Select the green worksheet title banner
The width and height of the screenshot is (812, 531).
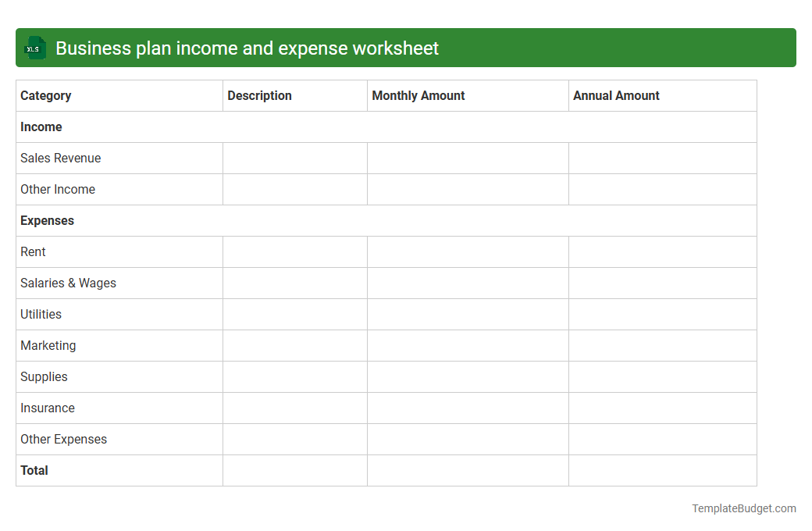406,48
